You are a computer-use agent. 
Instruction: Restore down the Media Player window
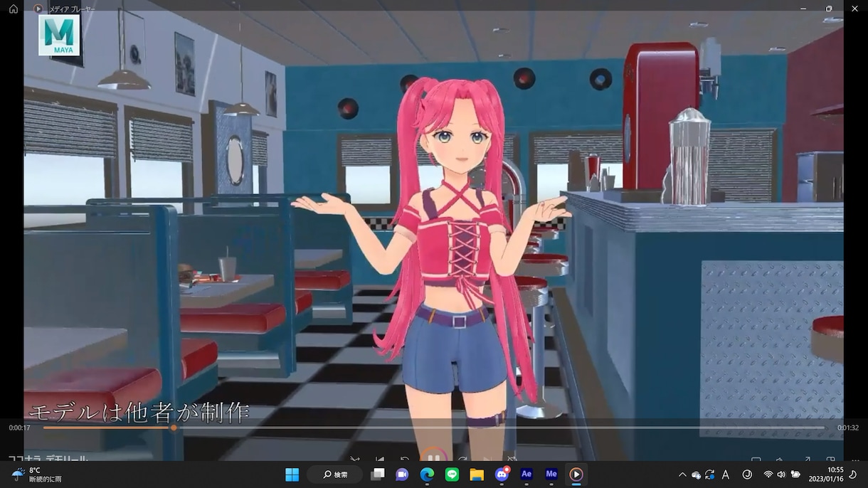829,9
